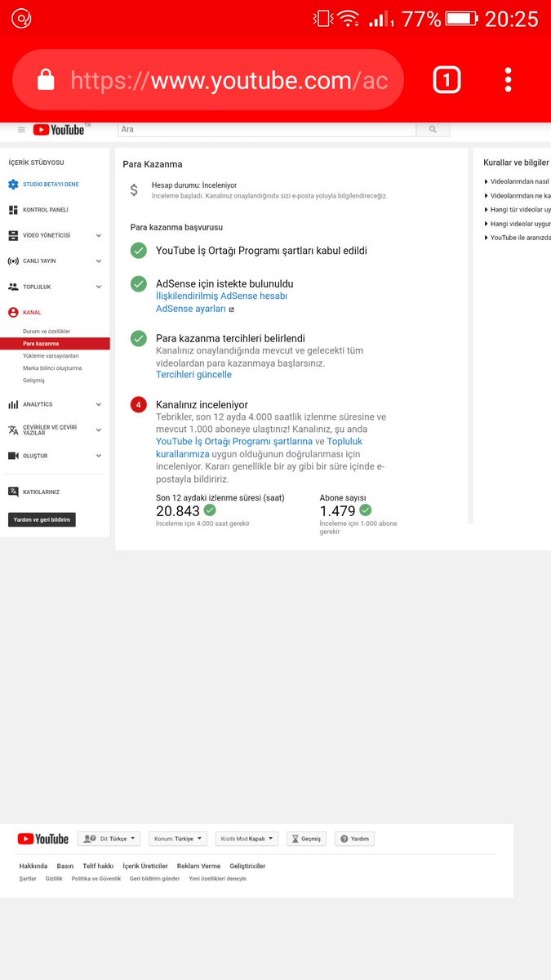
Task: Click the Geçmiş history button
Action: [306, 839]
